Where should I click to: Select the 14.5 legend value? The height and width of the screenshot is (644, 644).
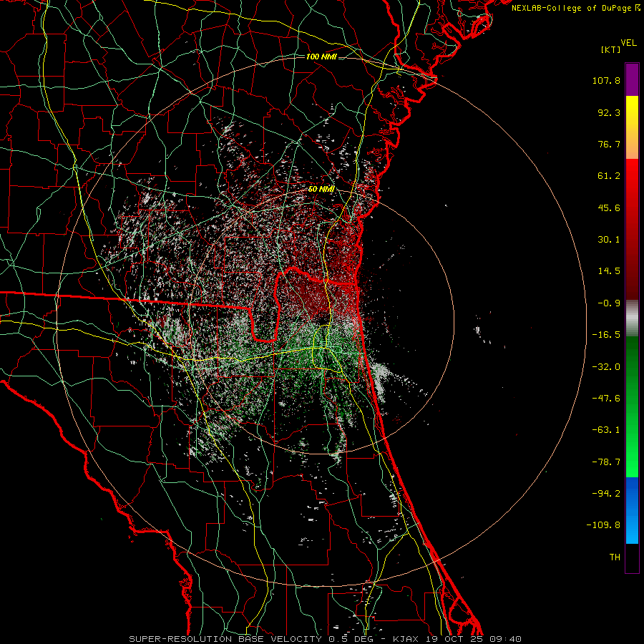pos(609,271)
